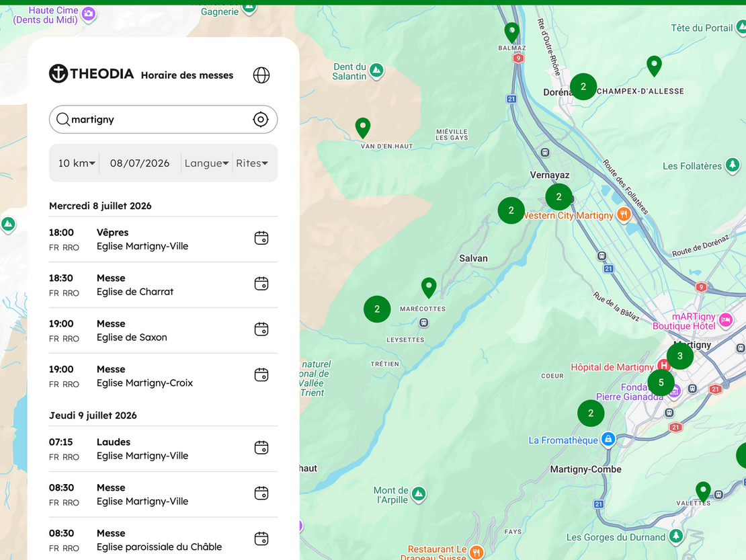Open Messe at Eglise de Charrat
Image resolution: width=746 pixels, height=560 pixels.
[x=163, y=285]
